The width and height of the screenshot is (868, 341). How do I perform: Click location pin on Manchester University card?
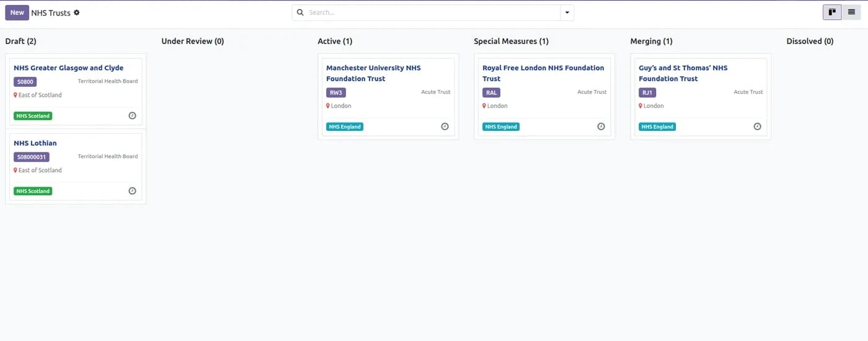(x=328, y=105)
